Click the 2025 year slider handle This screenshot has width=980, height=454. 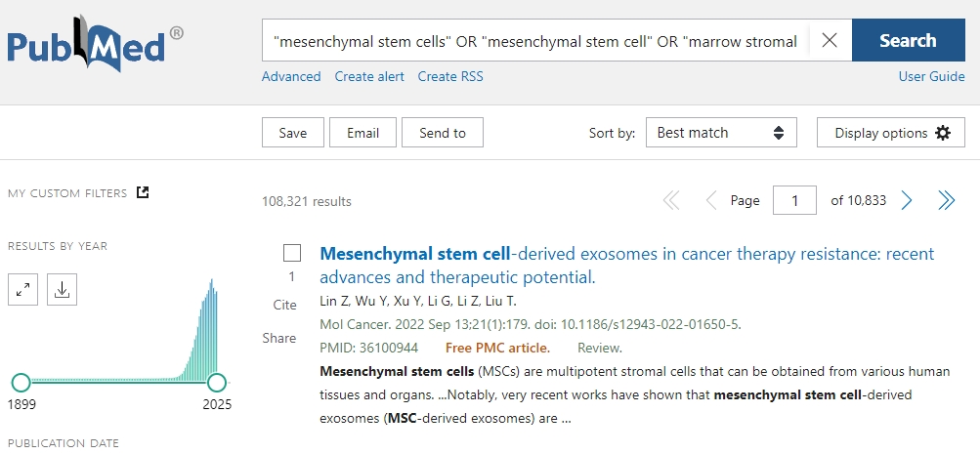point(217,382)
